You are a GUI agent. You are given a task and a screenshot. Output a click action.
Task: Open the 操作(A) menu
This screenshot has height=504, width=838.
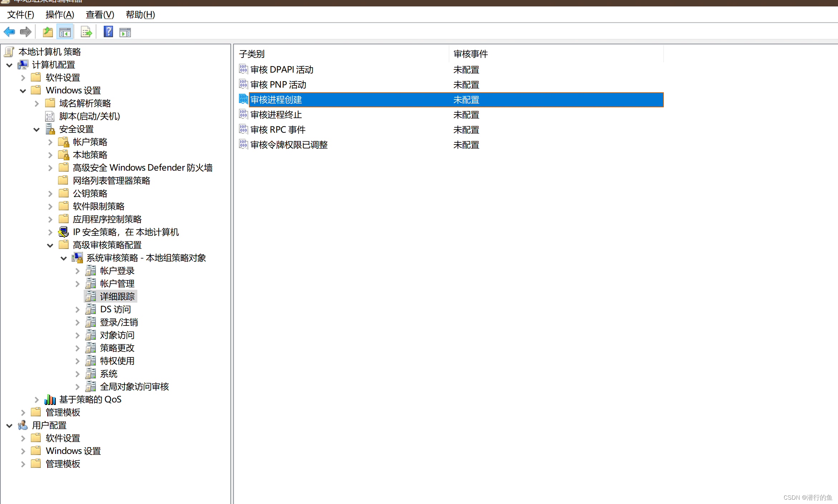click(60, 15)
